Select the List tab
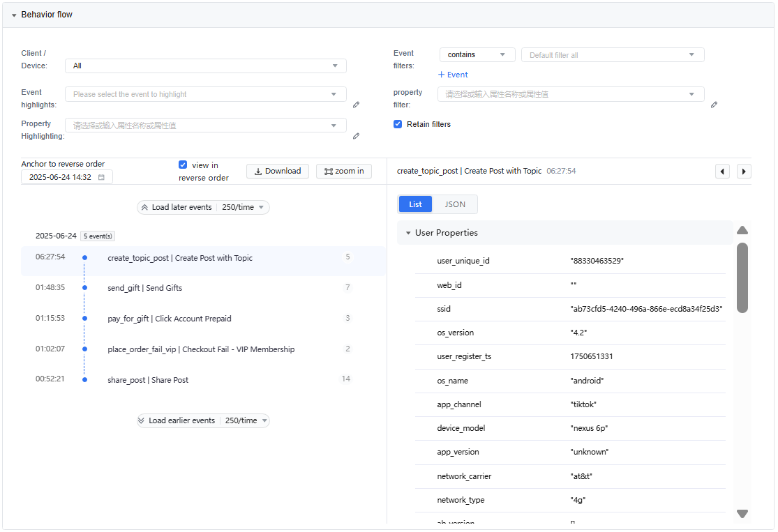The height and width of the screenshot is (532, 778). 415,204
